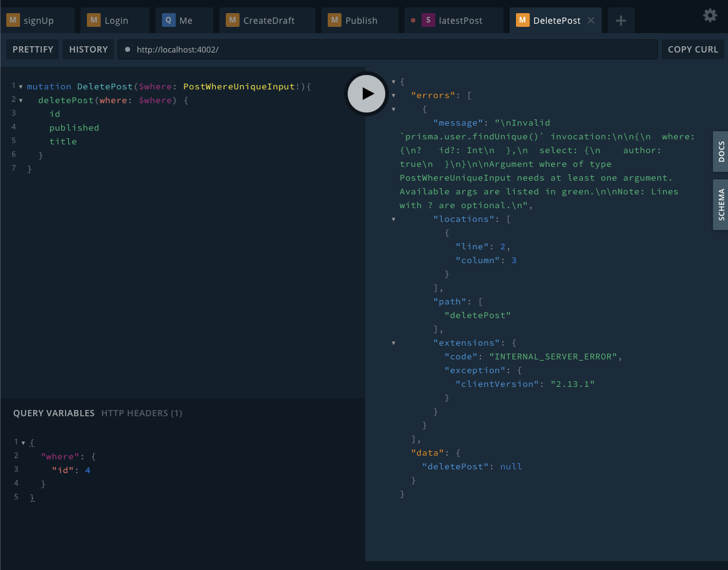Screen dimensions: 728x570
Task: Click the "message" key in response
Action: 458,123
